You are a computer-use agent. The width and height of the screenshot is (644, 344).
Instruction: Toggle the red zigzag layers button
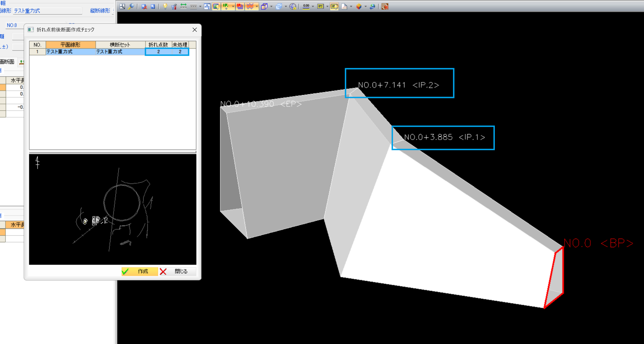pos(250,6)
